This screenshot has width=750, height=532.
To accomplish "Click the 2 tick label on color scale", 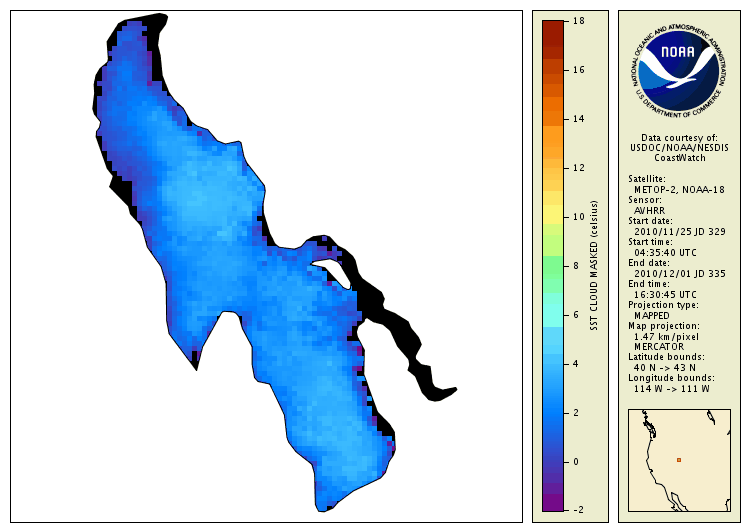I will (x=576, y=413).
